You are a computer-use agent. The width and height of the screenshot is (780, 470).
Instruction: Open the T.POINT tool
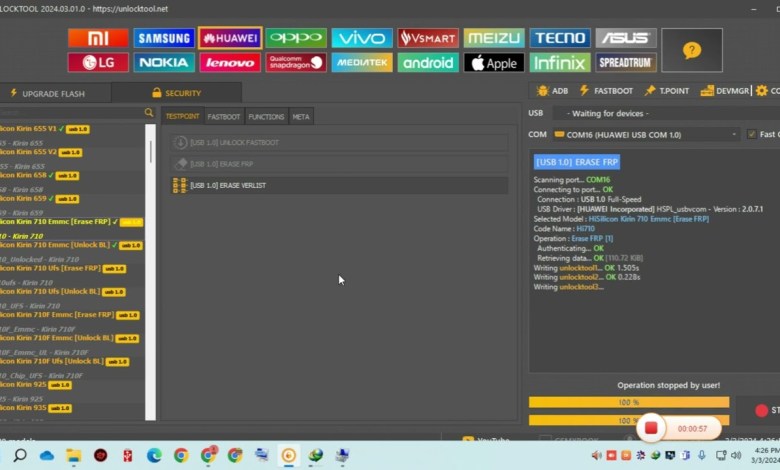point(666,91)
